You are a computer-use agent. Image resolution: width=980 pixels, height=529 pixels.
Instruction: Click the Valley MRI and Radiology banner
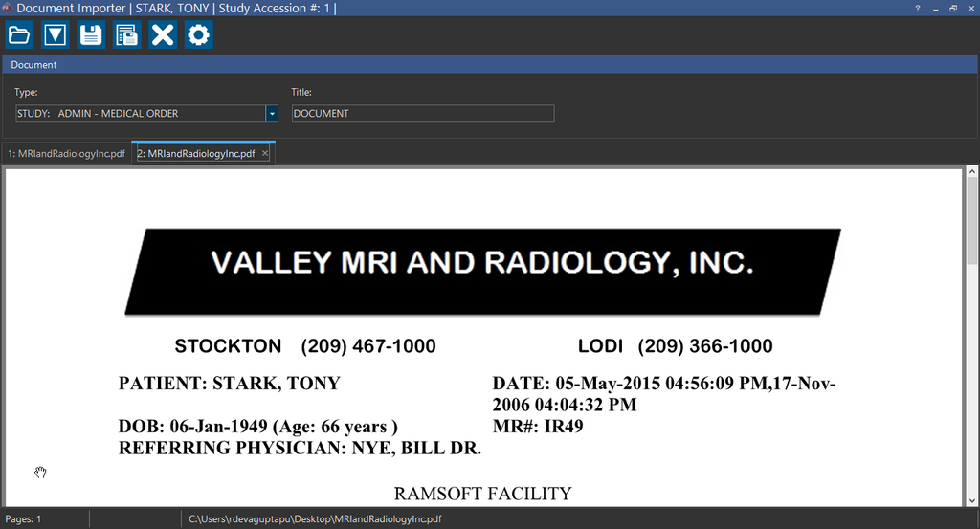482,271
